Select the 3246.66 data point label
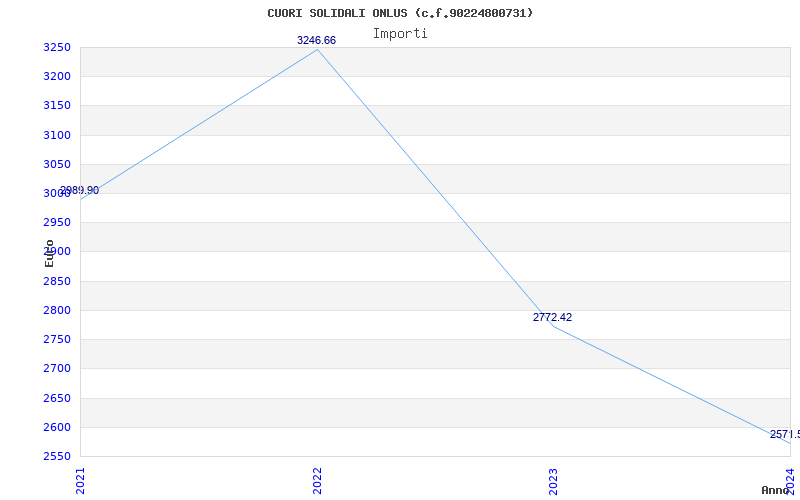Viewport: 800px width, 500px height. pos(316,40)
